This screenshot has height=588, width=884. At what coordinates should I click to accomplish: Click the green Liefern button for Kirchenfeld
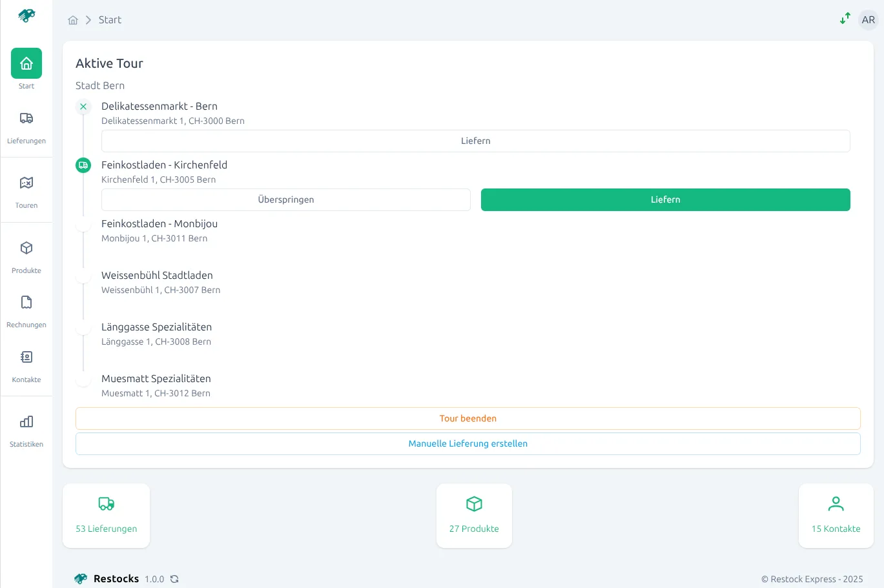click(665, 199)
